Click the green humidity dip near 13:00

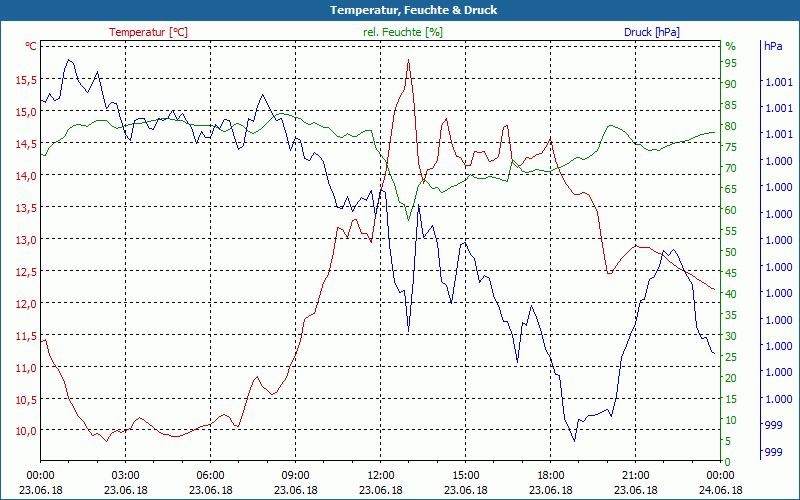click(408, 220)
